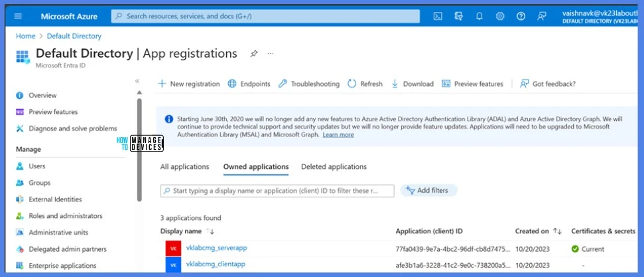
Task: Click the Certificates & secrets column header
Action: [603, 231]
